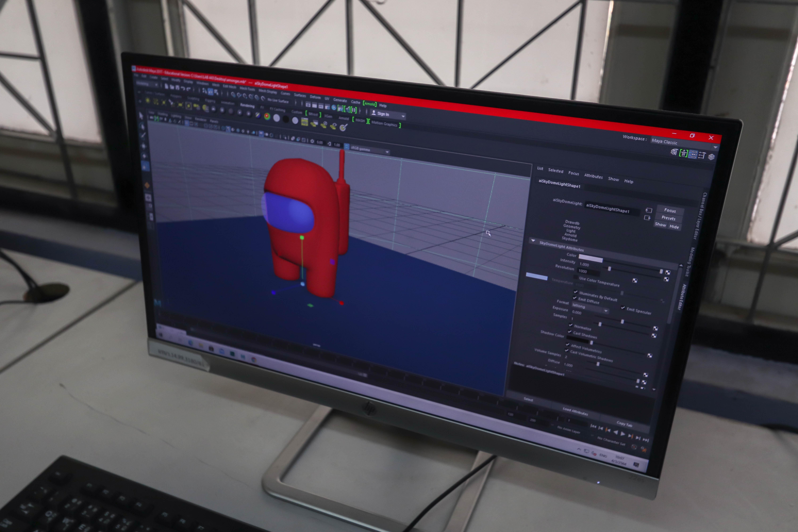Uncheck Emit Diffuse checkbox
Image resolution: width=798 pixels, height=532 pixels.
point(574,298)
